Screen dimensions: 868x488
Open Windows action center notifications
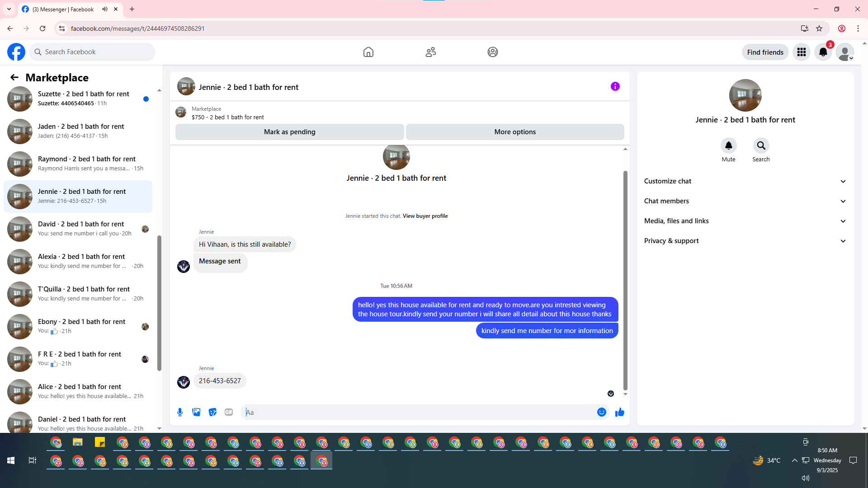(x=853, y=460)
